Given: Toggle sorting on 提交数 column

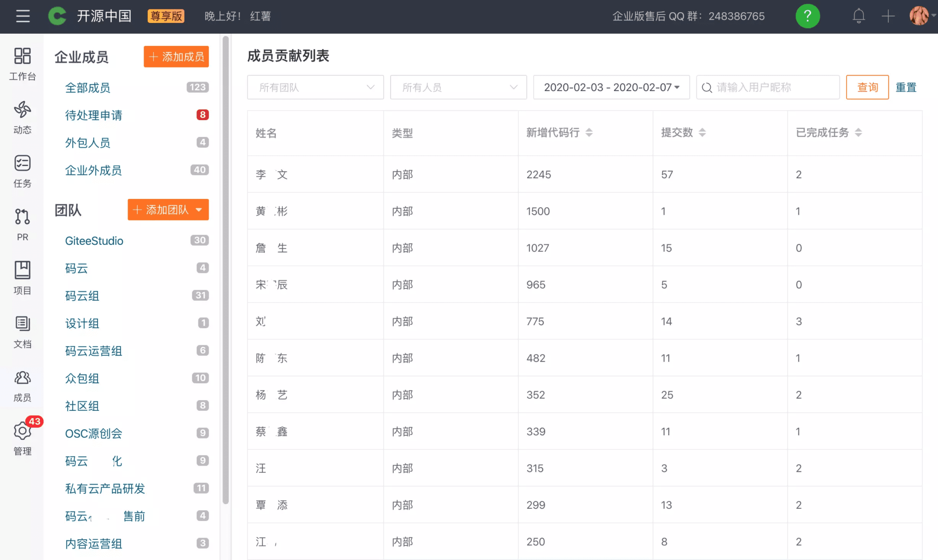Looking at the screenshot, I should pyautogui.click(x=702, y=132).
